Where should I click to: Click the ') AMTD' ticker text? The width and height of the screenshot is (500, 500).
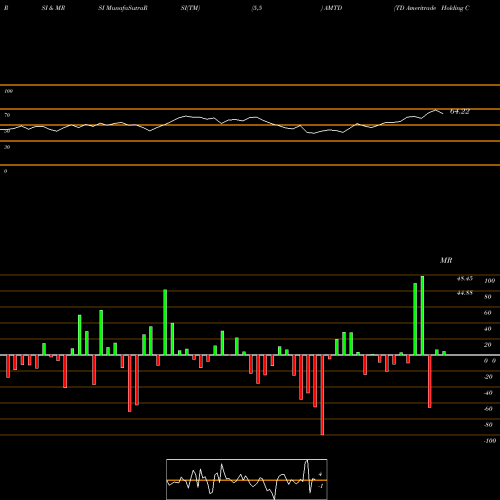click(x=331, y=8)
